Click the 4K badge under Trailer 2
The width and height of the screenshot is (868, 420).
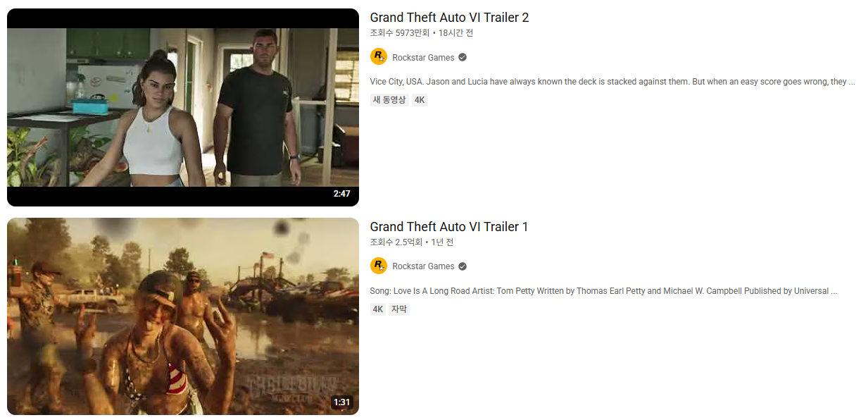pyautogui.click(x=420, y=100)
